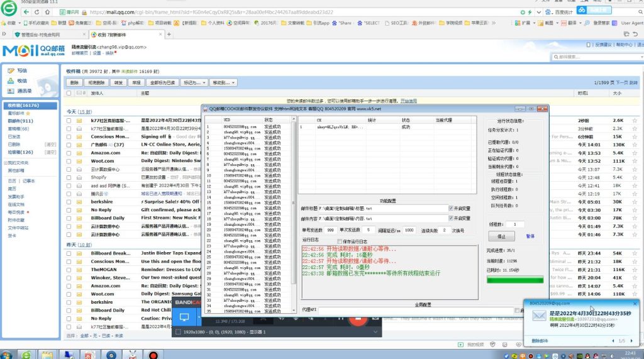Viewport: 644px width, 359px height.
Task: Click the 收信 receive mail icon
Action: click(x=11, y=81)
